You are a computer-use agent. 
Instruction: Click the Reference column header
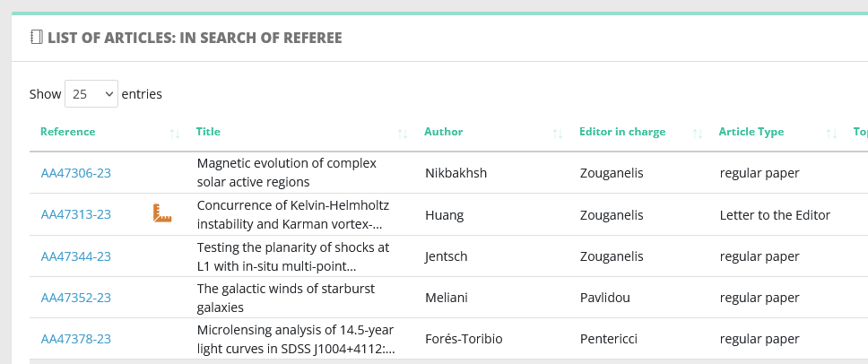pyautogui.click(x=67, y=132)
